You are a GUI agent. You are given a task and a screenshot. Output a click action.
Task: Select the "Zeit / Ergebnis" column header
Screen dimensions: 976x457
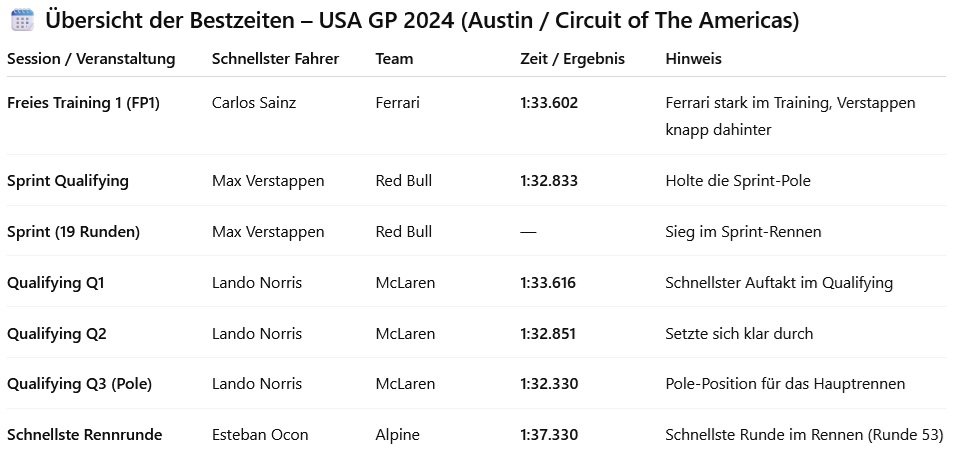[572, 59]
